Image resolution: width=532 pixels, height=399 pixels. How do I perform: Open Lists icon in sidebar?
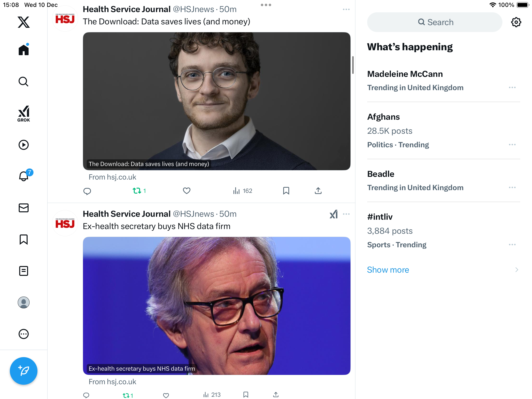tap(24, 271)
